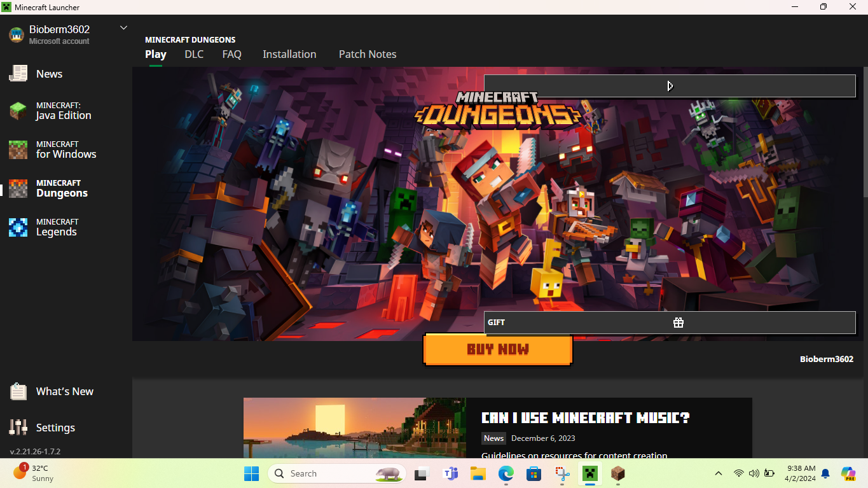Open the clock showing 9:38 AM
This screenshot has width=868, height=488.
point(800,473)
